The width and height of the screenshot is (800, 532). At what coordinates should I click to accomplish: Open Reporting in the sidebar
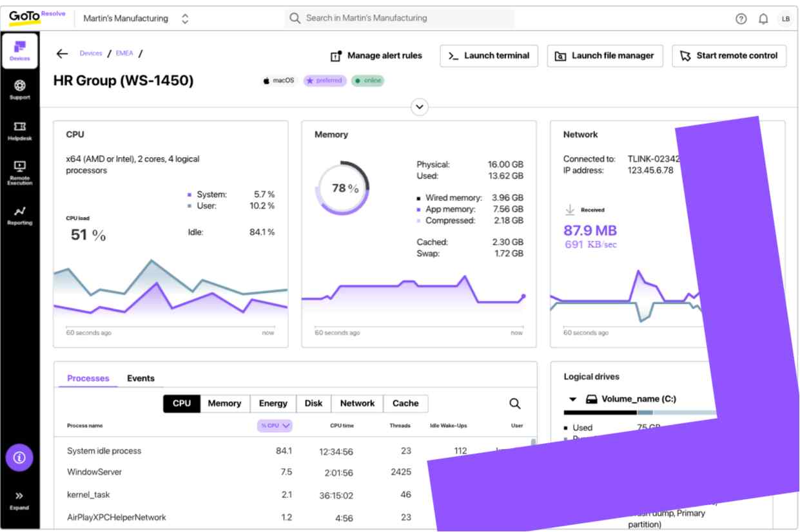coord(19,214)
